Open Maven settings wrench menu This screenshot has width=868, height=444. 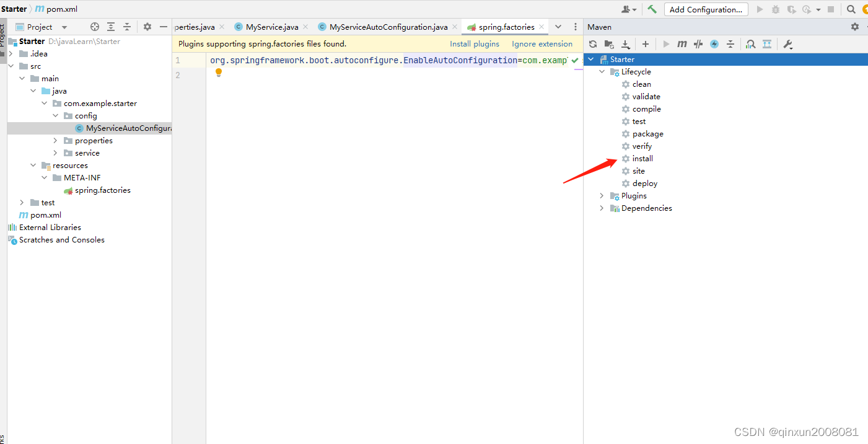click(x=788, y=44)
